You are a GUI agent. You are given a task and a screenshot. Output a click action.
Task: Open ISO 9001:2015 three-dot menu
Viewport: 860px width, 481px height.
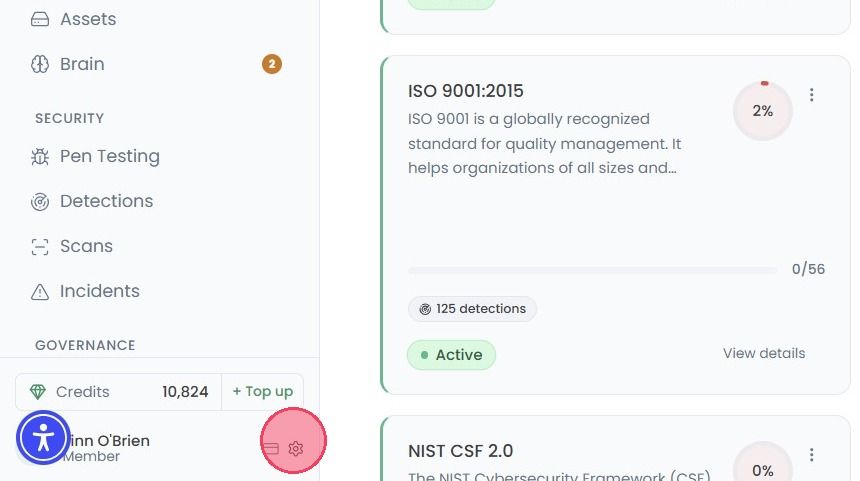(x=811, y=95)
